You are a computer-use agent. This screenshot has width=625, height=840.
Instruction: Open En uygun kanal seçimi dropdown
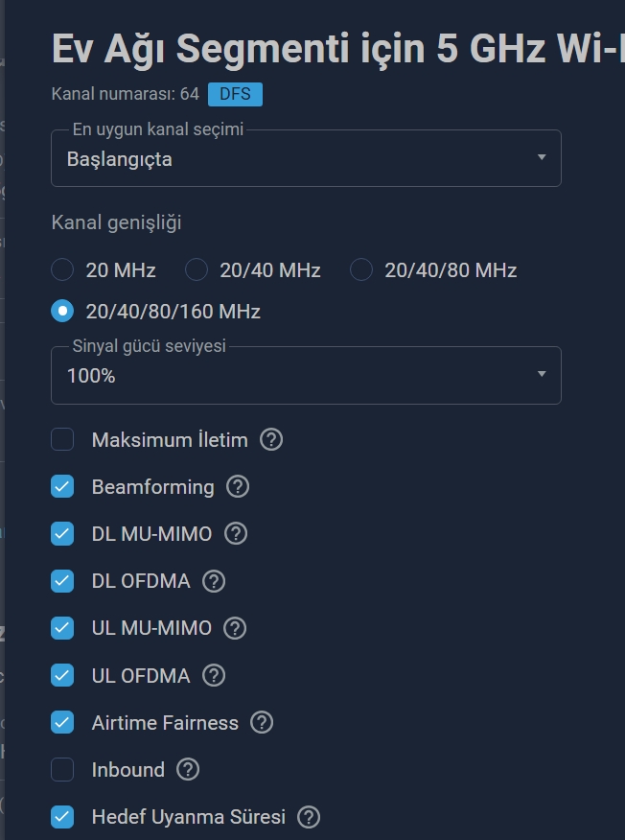306,158
